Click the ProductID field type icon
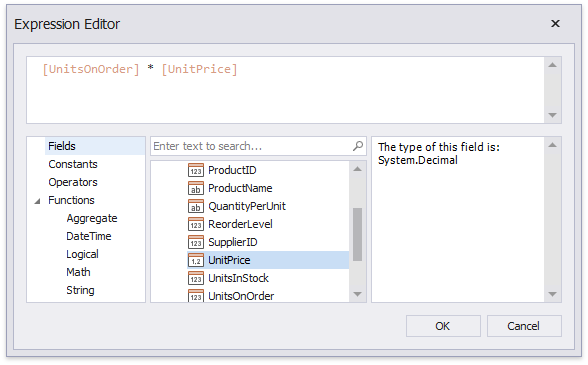 (196, 170)
